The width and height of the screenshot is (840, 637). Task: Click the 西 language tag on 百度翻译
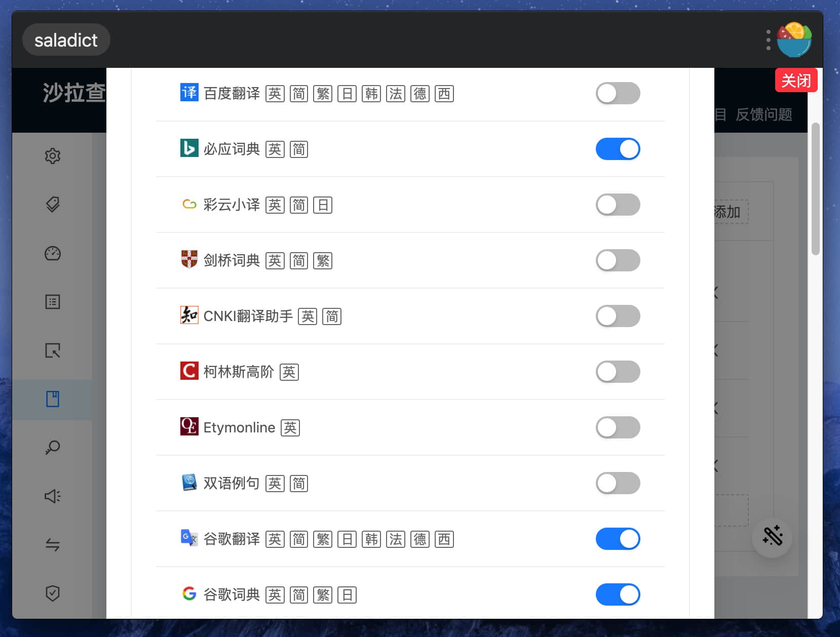444,94
